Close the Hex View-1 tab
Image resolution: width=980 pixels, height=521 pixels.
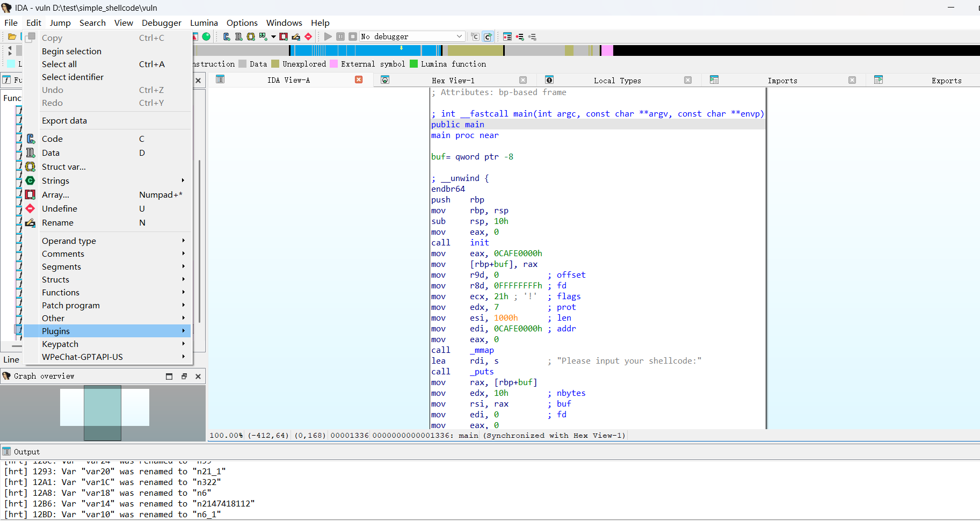[x=524, y=79]
